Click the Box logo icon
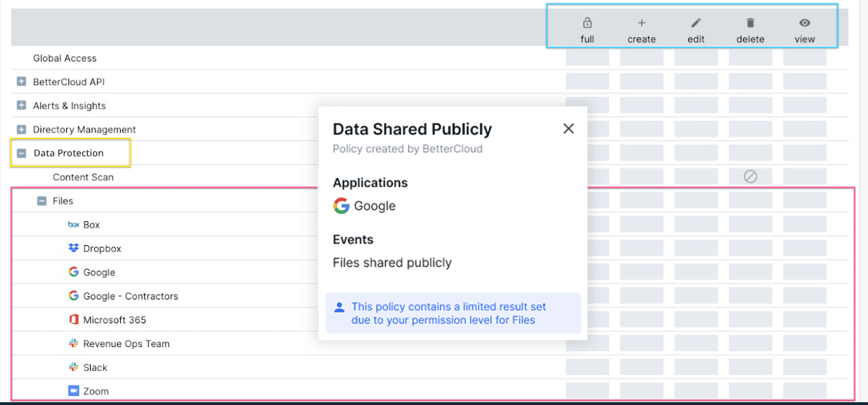Screen dimensions: 868x405 [73, 225]
